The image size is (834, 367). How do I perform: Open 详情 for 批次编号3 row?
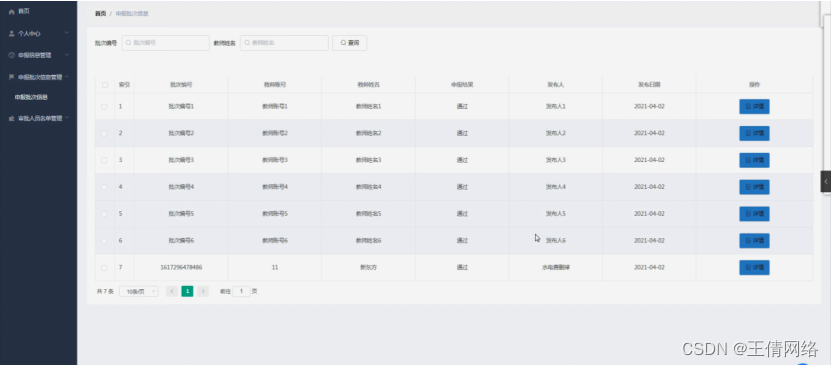coord(754,160)
